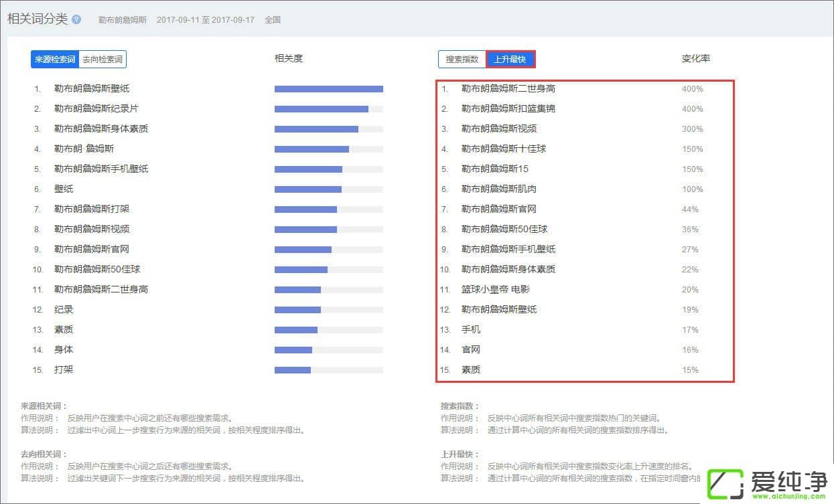Click the 勒布朗詹姆斯打架 keyword
This screenshot has height=504, width=834.
92,209
